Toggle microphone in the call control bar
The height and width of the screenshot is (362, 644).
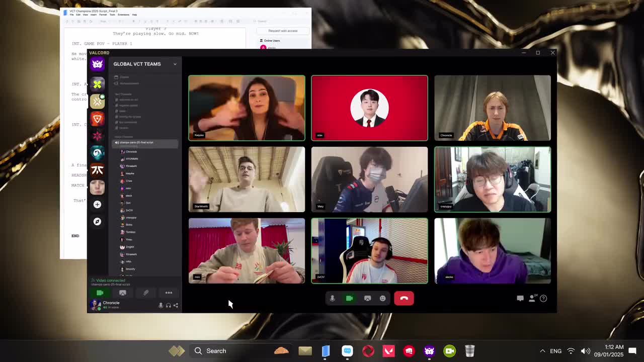(332, 298)
